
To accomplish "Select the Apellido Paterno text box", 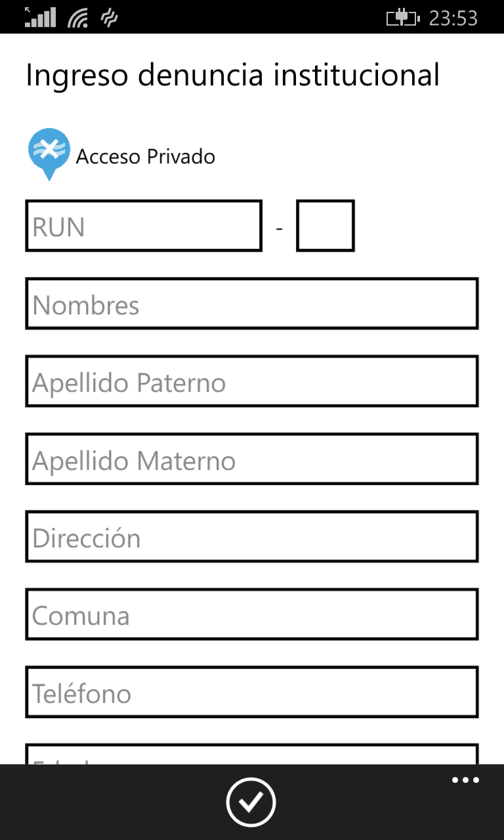I will 251,381.
